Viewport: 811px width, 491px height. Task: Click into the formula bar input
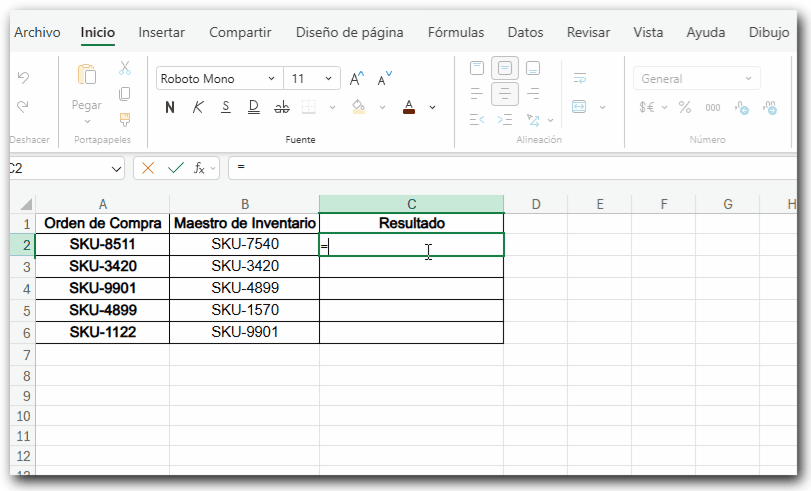point(512,168)
